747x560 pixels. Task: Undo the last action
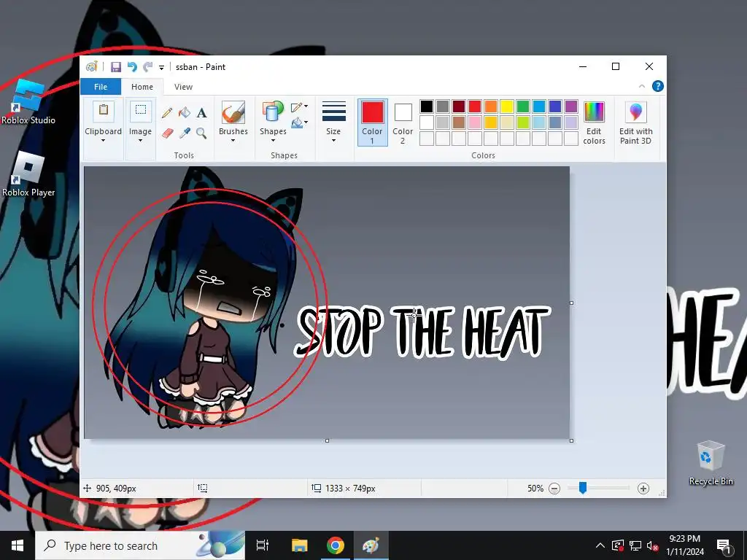pos(132,67)
